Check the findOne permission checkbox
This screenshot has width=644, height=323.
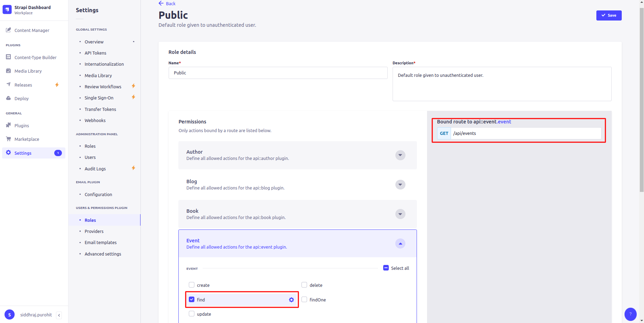point(304,299)
